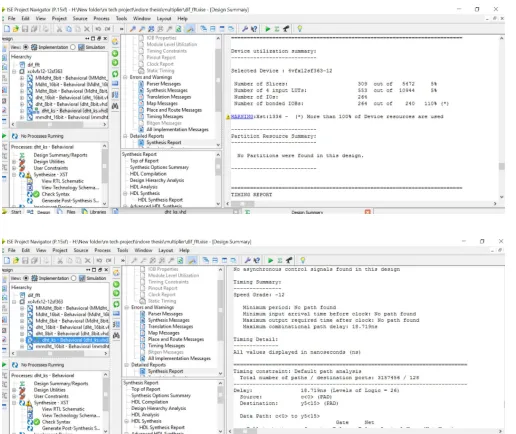The height and width of the screenshot is (434, 516).
Task: Click the New file icon in lower window toolbar
Action: point(7,260)
